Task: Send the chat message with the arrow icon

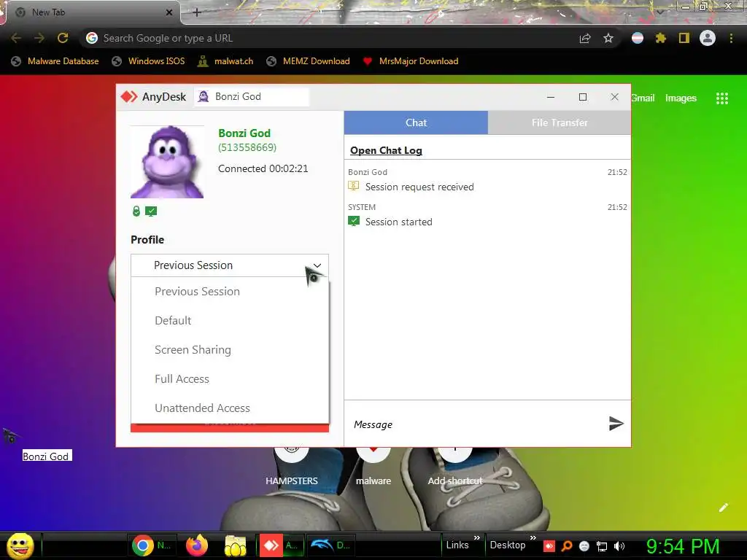Action: (x=616, y=424)
